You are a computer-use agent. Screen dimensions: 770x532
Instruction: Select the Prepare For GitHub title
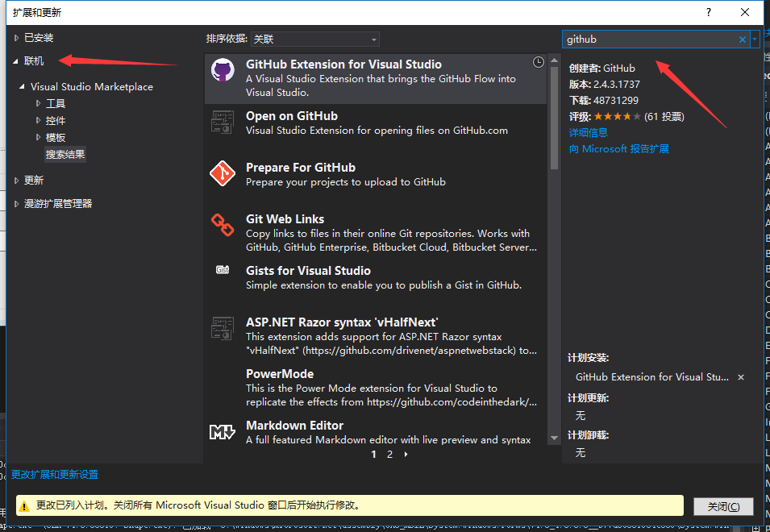pyautogui.click(x=301, y=168)
